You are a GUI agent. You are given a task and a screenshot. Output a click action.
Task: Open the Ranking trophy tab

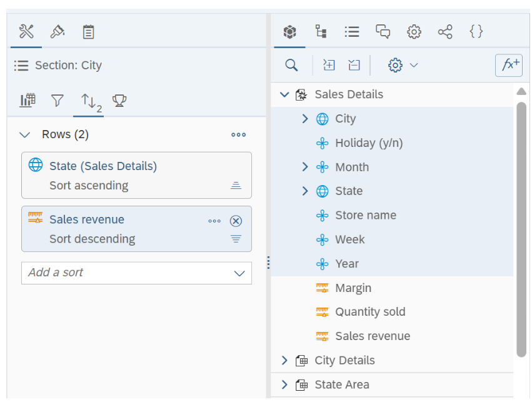(119, 101)
